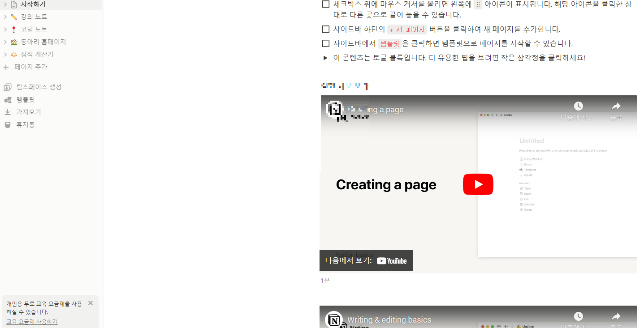Image resolution: width=644 pixels, height=328 pixels.
Task: Click the document icon of 시작하기
Action: 14,4
